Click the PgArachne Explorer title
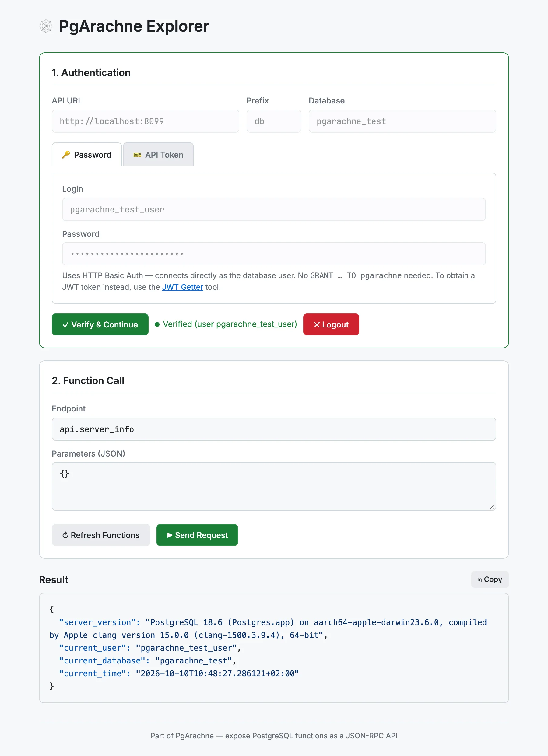Image resolution: width=548 pixels, height=756 pixels. click(134, 26)
